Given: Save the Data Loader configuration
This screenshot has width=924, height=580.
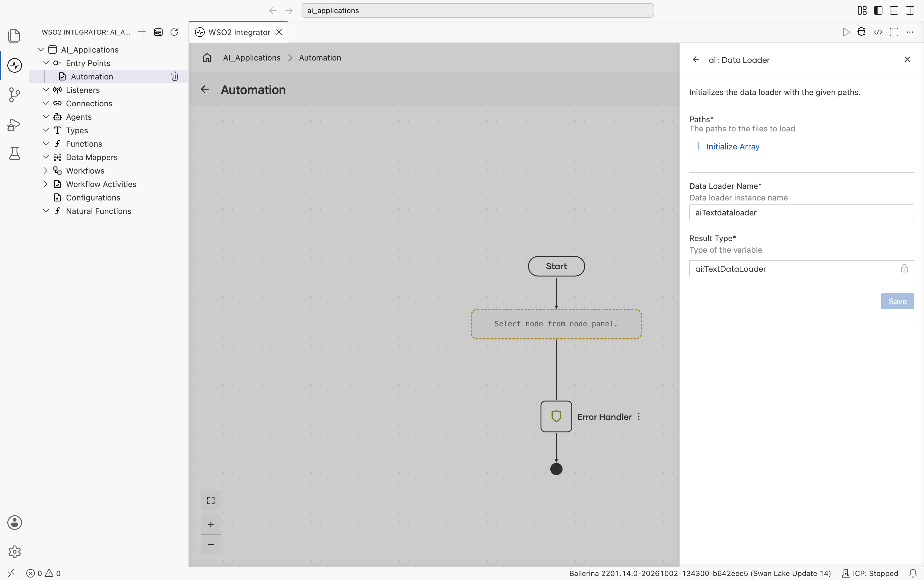Looking at the screenshot, I should [x=897, y=302].
